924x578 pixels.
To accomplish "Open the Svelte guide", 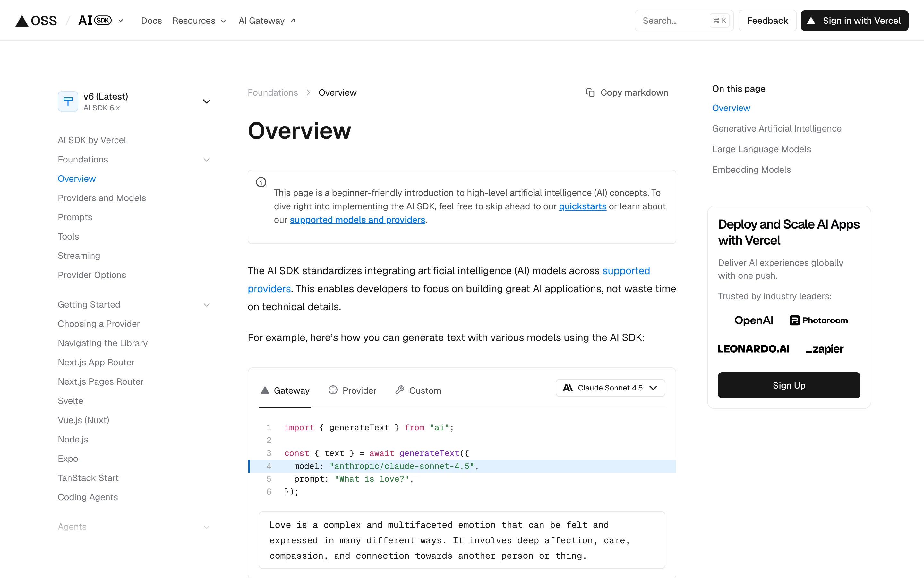I will (70, 401).
